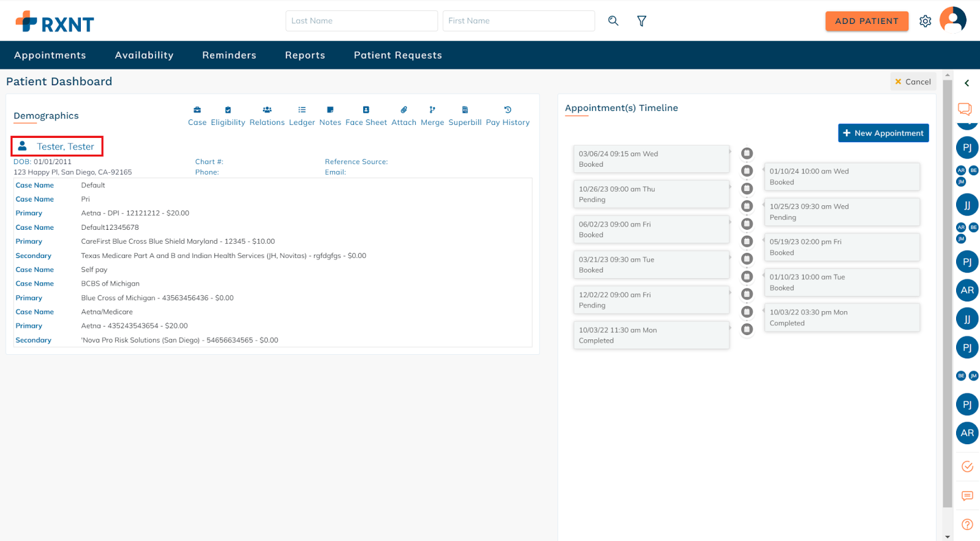This screenshot has height=541, width=980.
Task: Click the Attach paperclip icon
Action: point(404,110)
